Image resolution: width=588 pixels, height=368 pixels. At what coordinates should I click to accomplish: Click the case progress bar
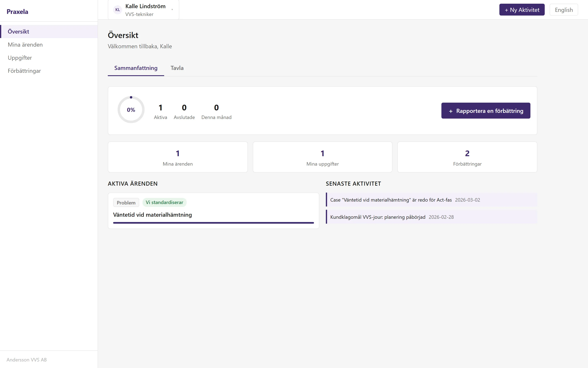(213, 223)
